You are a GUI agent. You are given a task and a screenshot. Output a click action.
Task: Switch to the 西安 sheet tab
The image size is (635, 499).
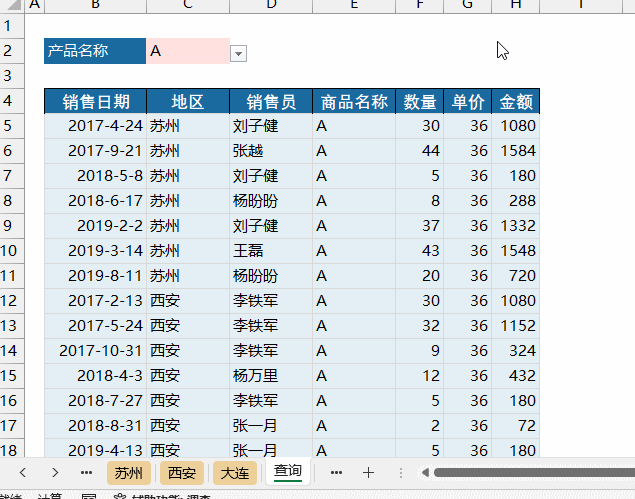pos(182,473)
